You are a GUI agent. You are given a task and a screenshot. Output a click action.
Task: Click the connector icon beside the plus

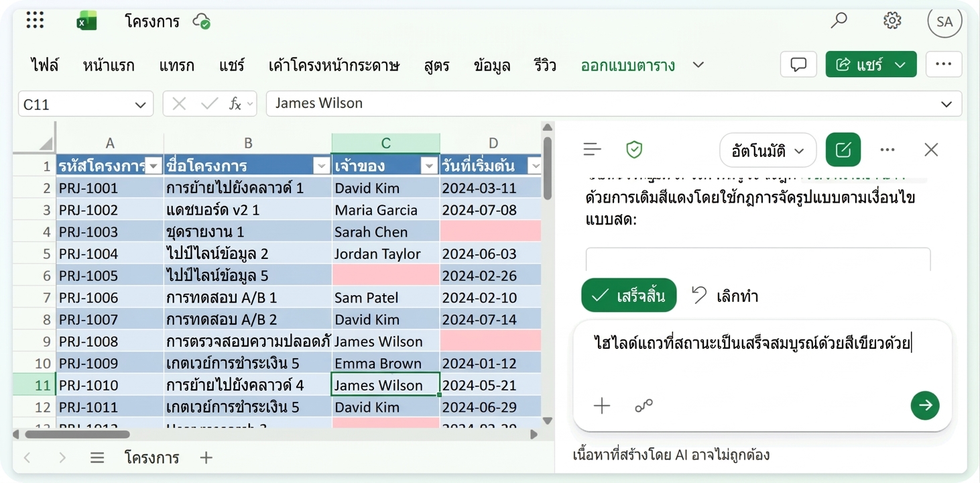644,405
